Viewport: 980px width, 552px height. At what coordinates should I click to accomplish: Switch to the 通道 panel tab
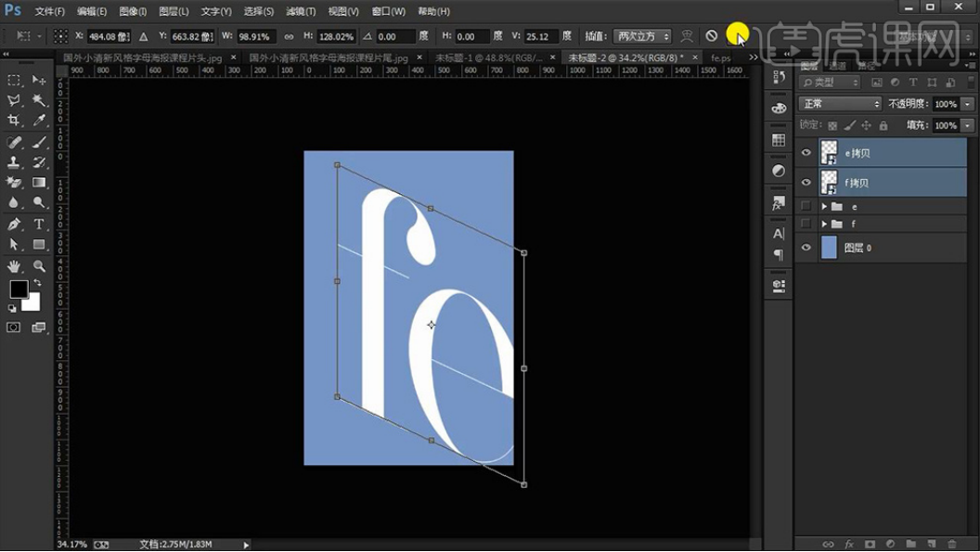point(838,66)
